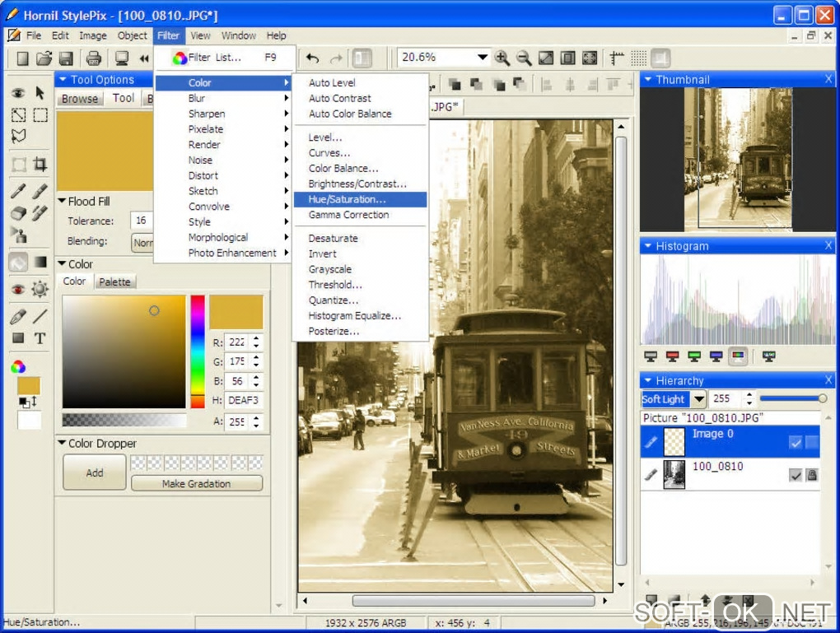
Task: Switch to the Palette tab
Action: coord(114,282)
